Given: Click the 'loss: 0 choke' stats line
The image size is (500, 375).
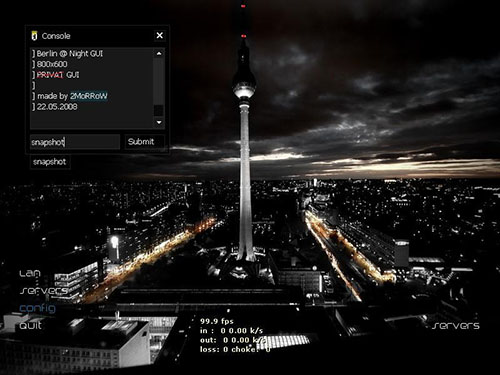Looking at the screenshot, I should (235, 349).
